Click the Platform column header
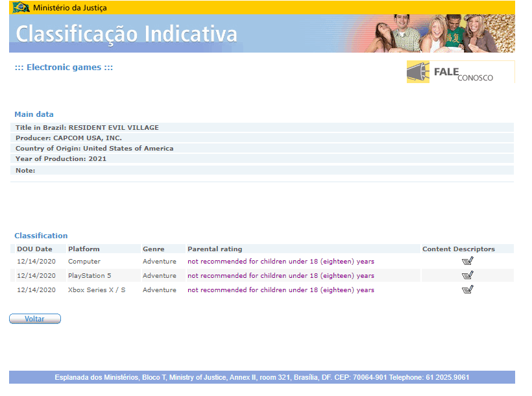Image resolution: width=532 pixels, height=396 pixels. tap(104, 249)
